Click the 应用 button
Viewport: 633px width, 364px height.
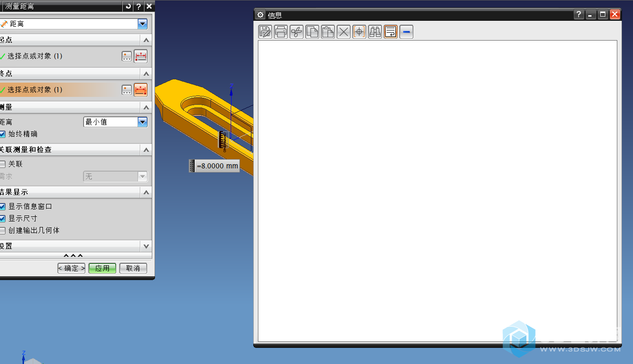102,268
